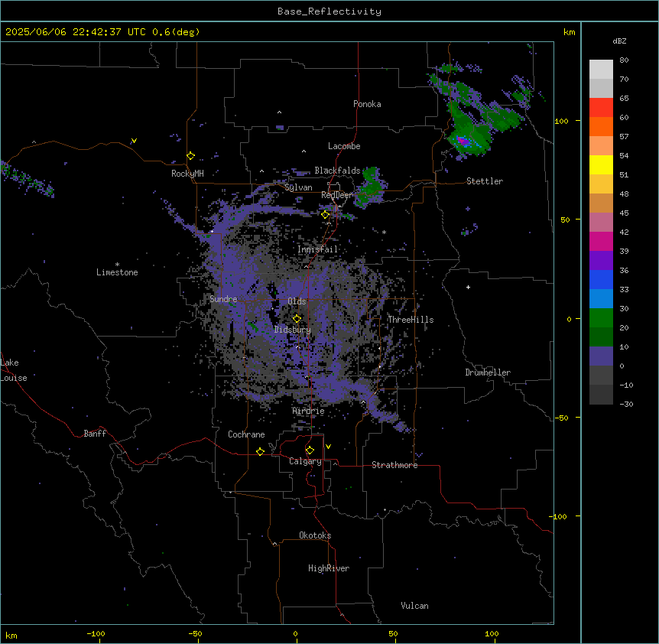659x644 pixels.
Task: Click the RedDeer label
Action: [x=336, y=195]
